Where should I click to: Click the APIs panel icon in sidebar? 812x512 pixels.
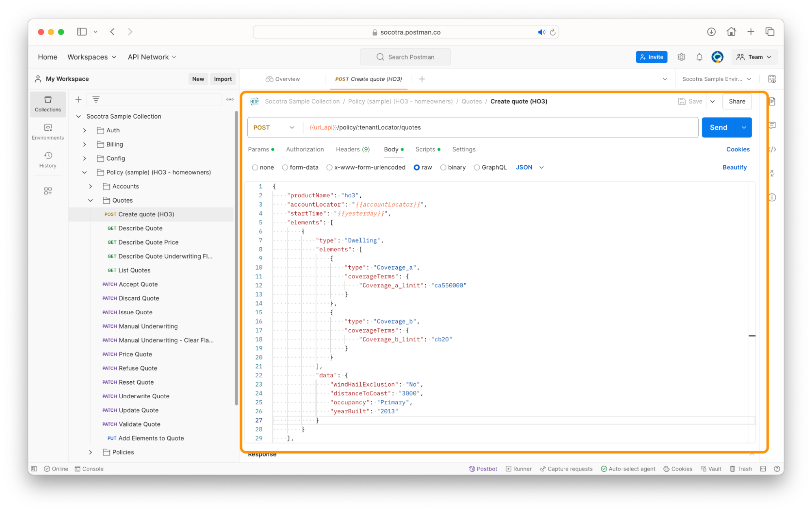(48, 190)
